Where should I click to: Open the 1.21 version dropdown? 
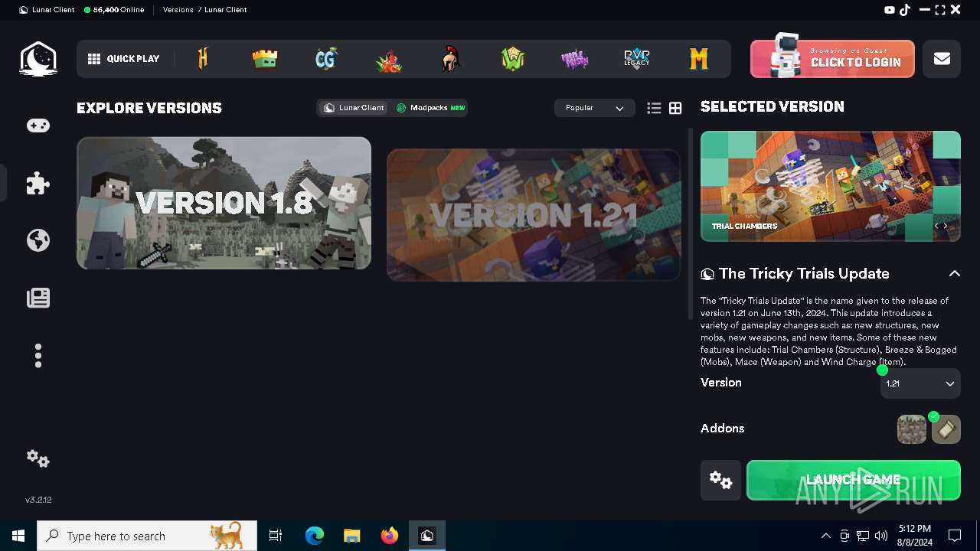point(920,383)
